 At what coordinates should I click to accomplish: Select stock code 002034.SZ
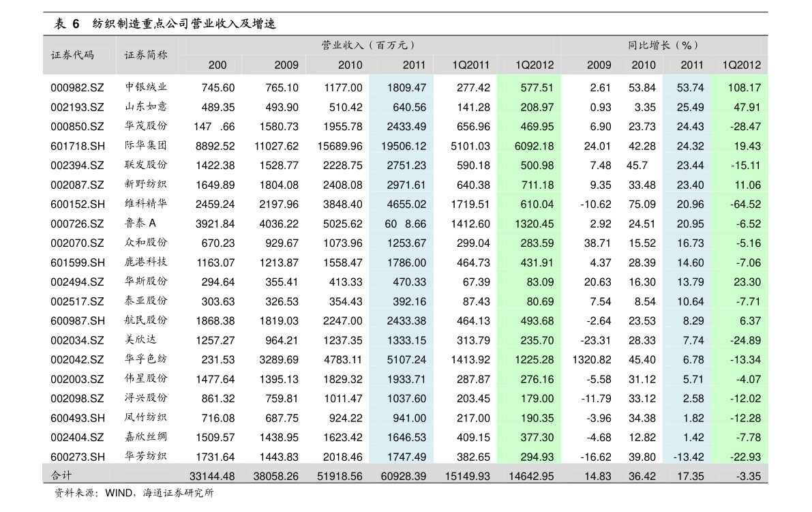point(77,340)
